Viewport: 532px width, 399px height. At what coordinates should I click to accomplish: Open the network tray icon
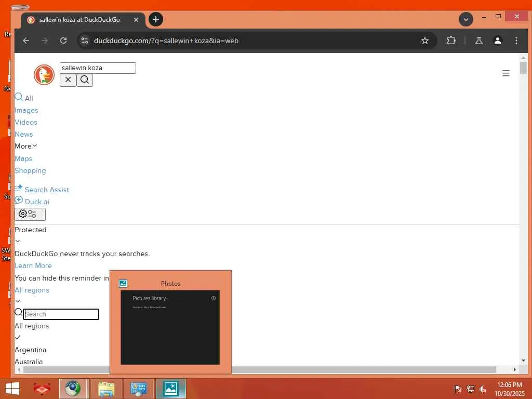coord(470,389)
